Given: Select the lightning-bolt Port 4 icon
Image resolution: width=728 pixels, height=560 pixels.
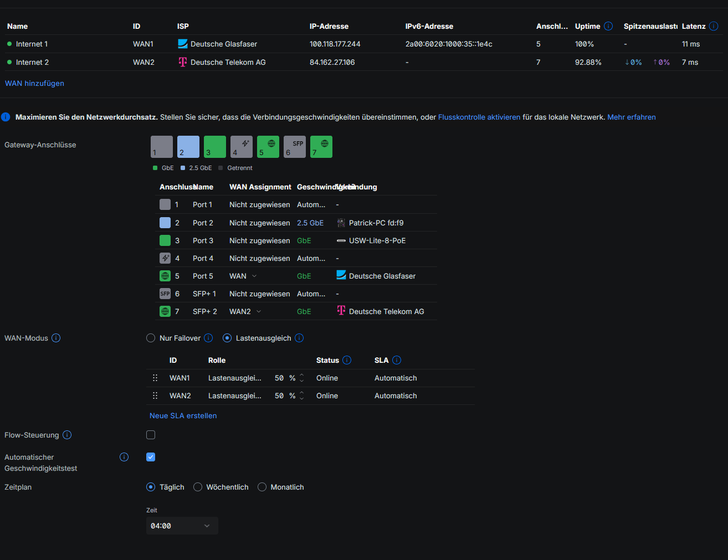Looking at the screenshot, I should coord(241,146).
